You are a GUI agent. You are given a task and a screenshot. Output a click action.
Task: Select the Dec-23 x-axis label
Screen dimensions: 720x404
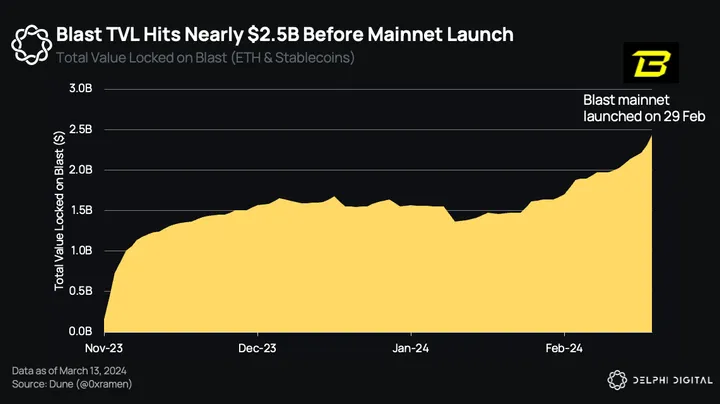[x=257, y=349]
